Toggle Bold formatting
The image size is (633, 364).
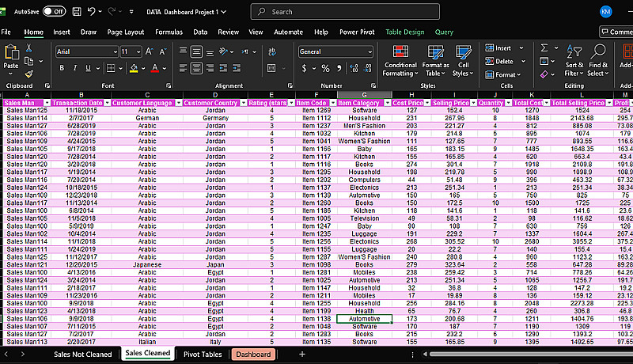coord(62,69)
